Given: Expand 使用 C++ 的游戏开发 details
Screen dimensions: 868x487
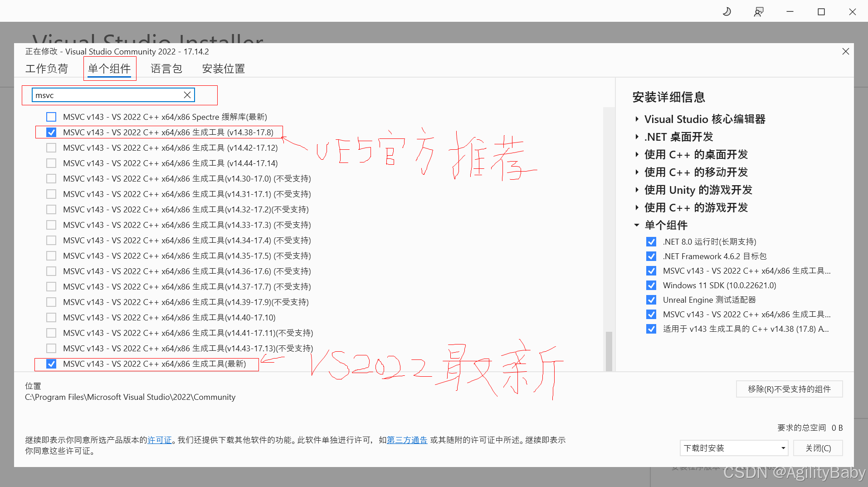Looking at the screenshot, I should click(637, 208).
